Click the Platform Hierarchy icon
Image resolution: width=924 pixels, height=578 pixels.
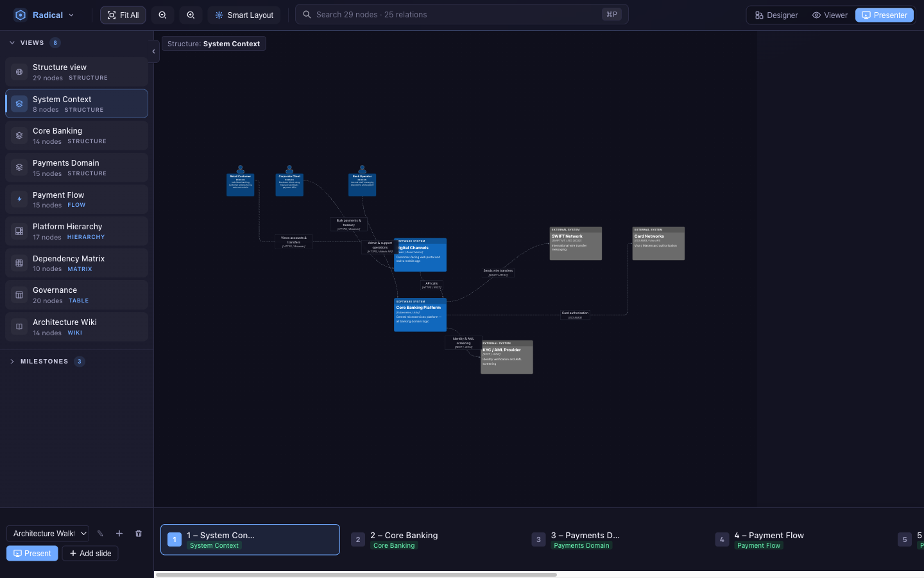click(19, 231)
